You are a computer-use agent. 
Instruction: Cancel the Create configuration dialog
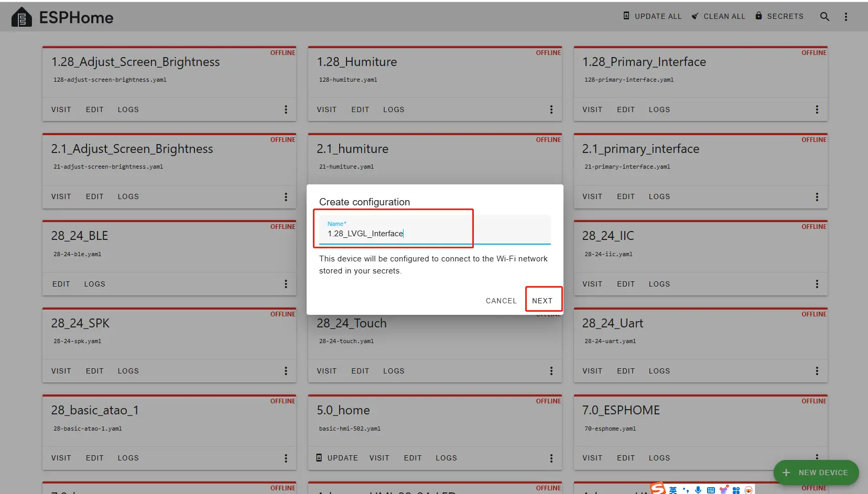(x=501, y=301)
